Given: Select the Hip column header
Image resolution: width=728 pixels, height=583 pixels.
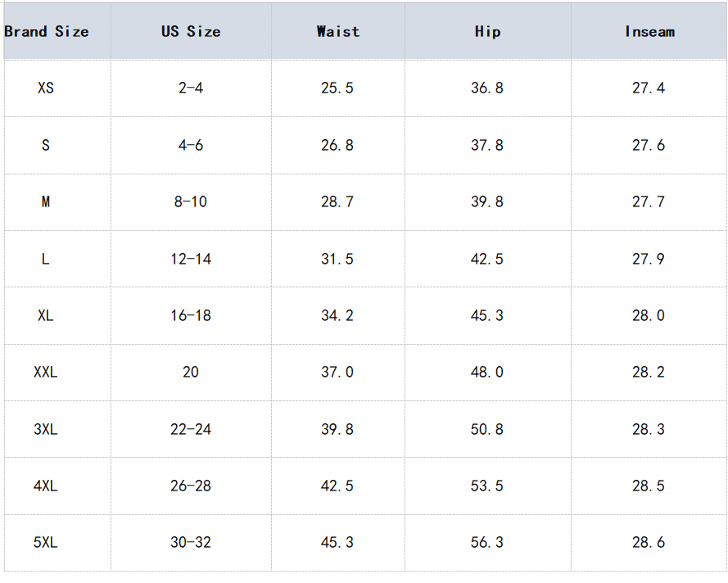Looking at the screenshot, I should (x=487, y=32).
